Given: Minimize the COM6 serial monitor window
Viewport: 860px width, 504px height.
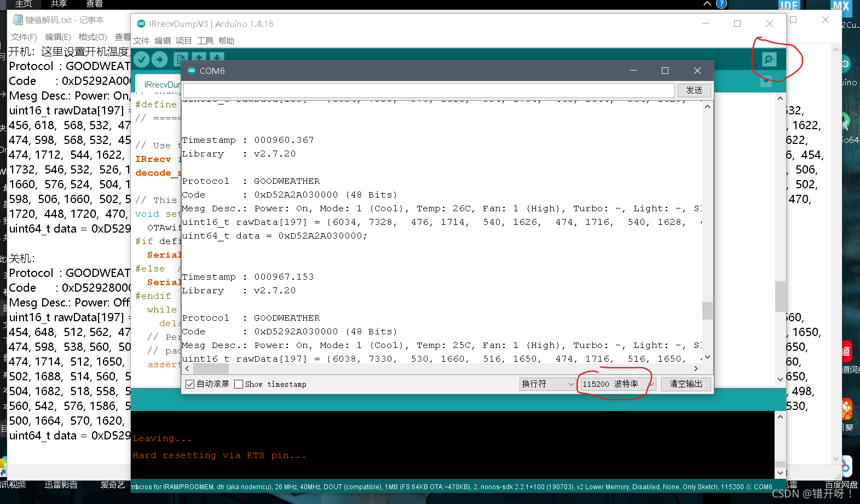Looking at the screenshot, I should [633, 71].
